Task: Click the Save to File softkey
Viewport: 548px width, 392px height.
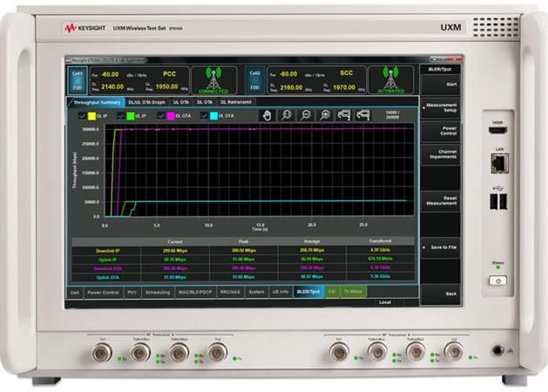Action: [x=440, y=247]
